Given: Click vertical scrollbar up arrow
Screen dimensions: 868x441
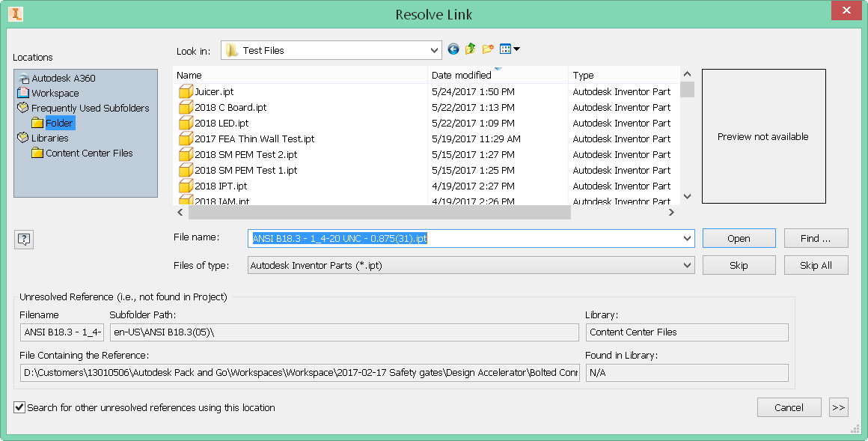Looking at the screenshot, I should click(688, 73).
